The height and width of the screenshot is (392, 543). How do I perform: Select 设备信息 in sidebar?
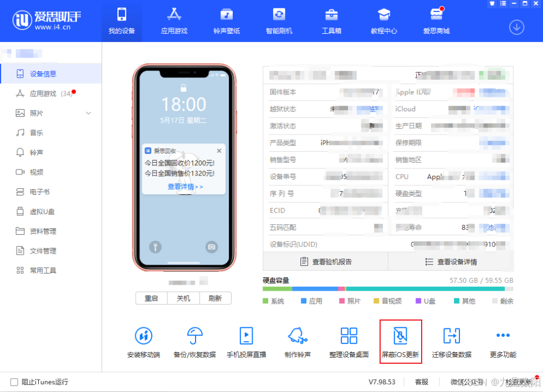pos(51,74)
